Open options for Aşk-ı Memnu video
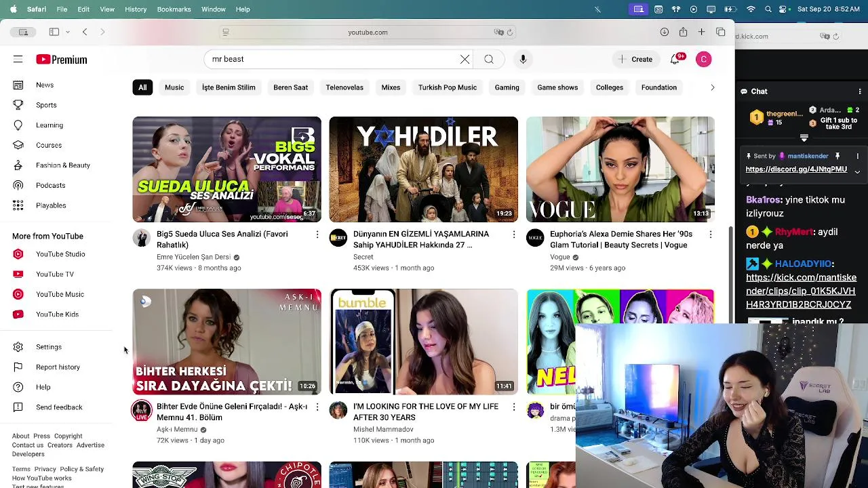The height and width of the screenshot is (488, 868). coord(317,407)
